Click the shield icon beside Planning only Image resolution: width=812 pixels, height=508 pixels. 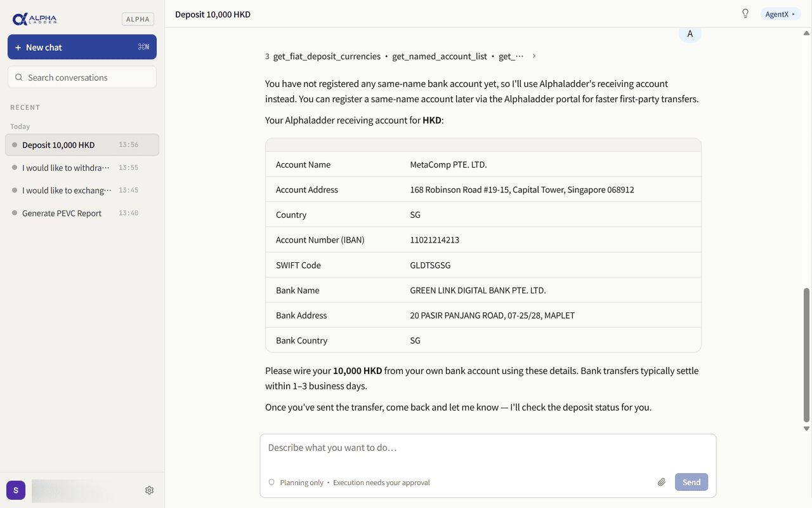pyautogui.click(x=272, y=483)
